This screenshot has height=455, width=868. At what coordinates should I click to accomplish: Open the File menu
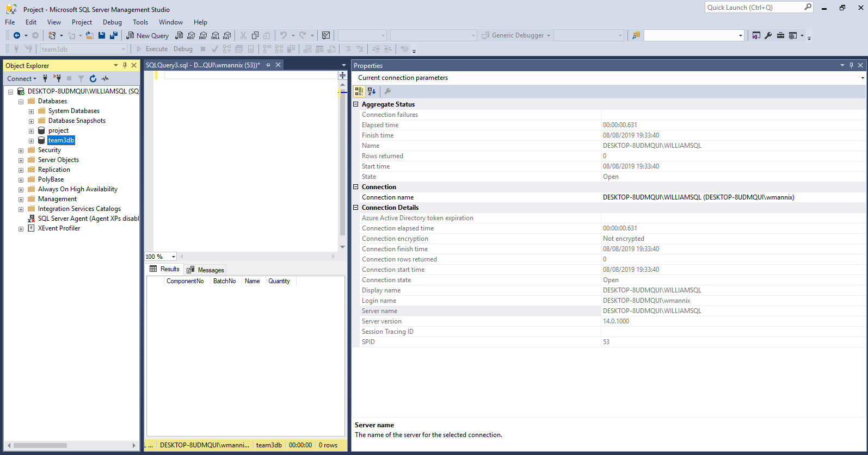[x=10, y=22]
